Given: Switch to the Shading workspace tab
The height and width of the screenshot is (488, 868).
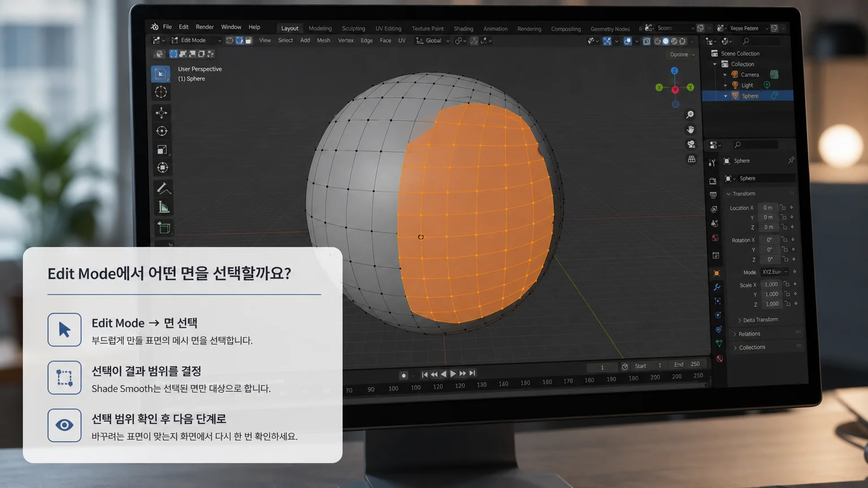Looking at the screenshot, I should coord(463,29).
